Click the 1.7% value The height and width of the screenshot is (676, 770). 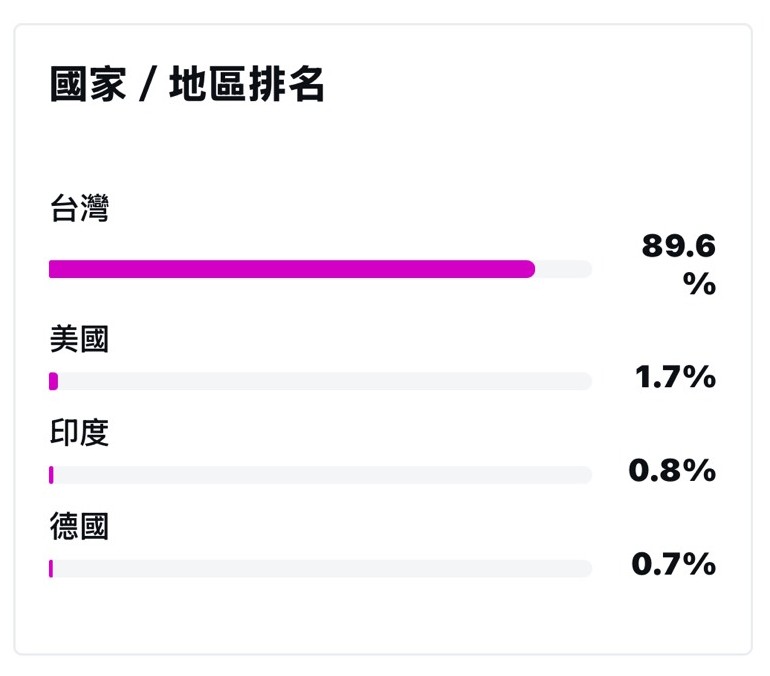point(676,377)
